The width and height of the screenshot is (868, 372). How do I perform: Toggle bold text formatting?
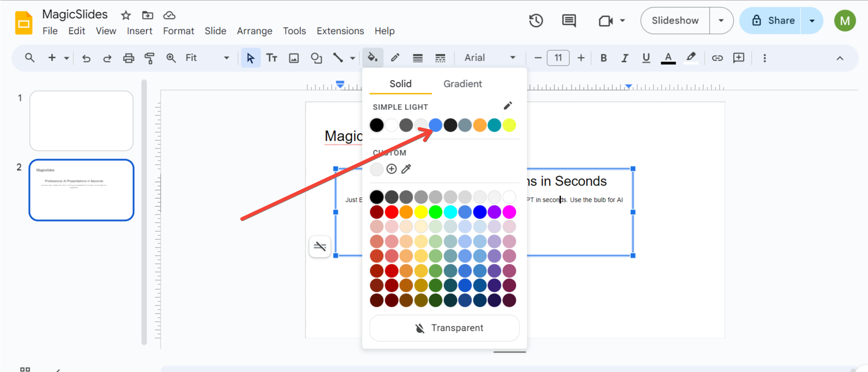point(603,58)
